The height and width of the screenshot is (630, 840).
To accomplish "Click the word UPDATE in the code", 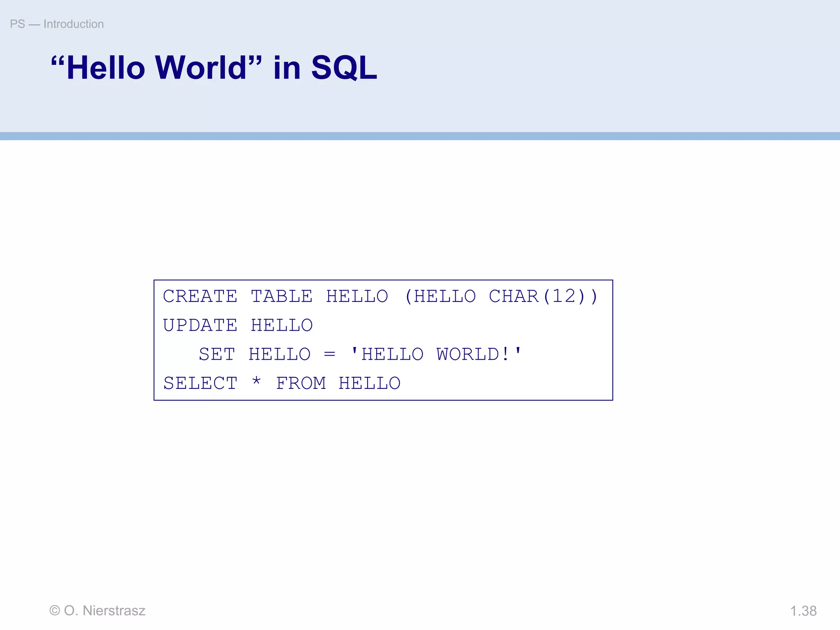I will (x=200, y=325).
